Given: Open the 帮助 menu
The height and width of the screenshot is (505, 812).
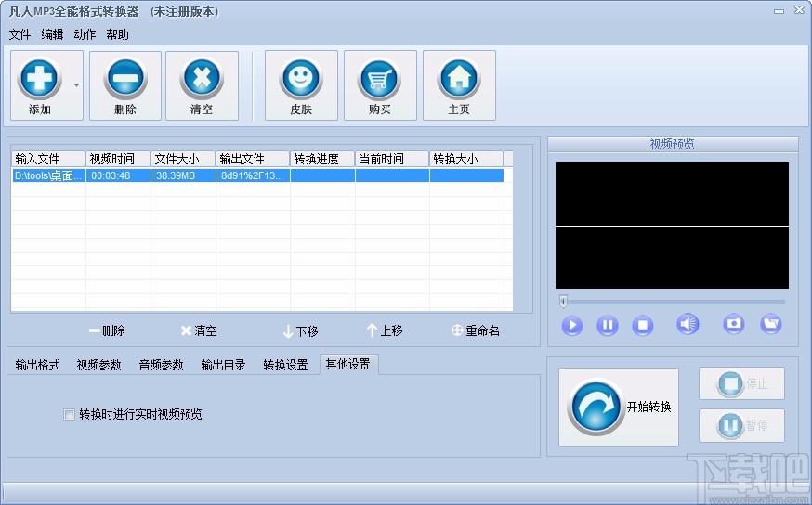Looking at the screenshot, I should [118, 34].
